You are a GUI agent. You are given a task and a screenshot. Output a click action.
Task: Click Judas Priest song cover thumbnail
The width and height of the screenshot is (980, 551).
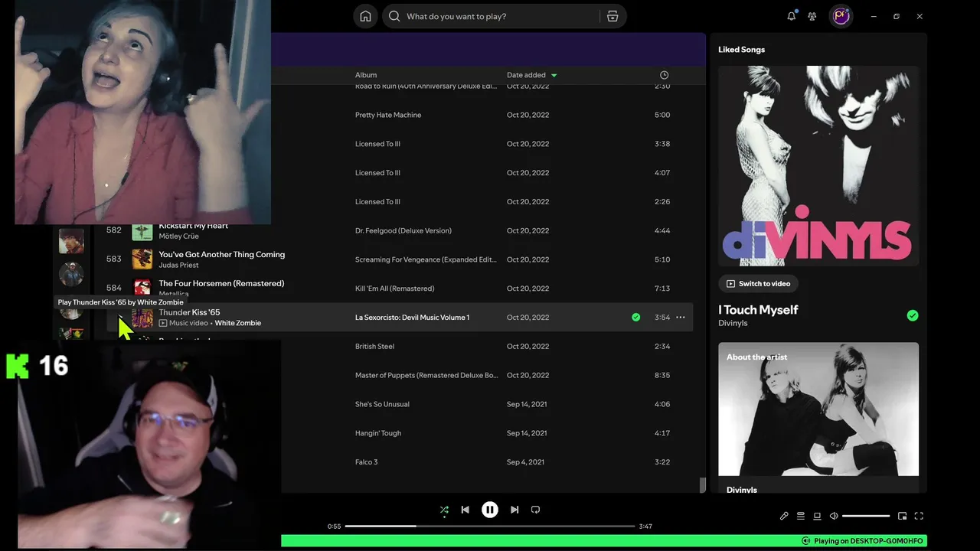pyautogui.click(x=142, y=259)
